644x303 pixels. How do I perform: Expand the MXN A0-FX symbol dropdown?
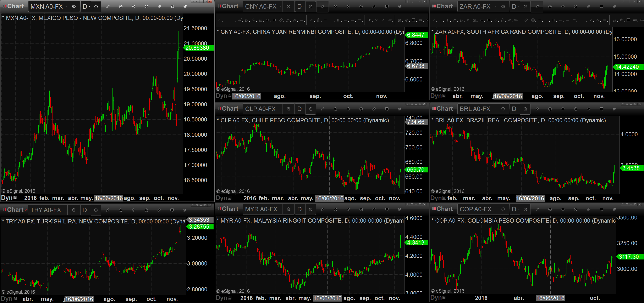pyautogui.click(x=66, y=6)
